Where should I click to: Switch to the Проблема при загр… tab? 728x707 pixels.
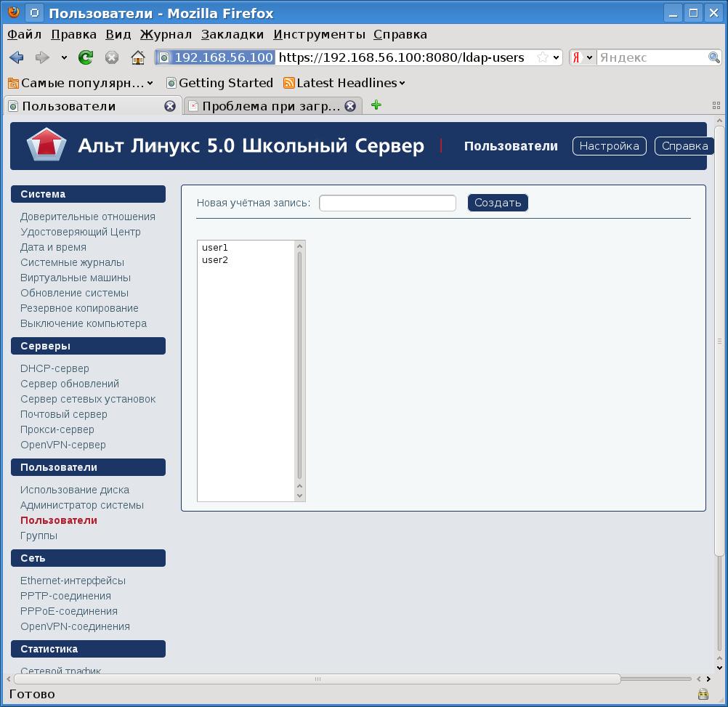pyautogui.click(x=270, y=106)
